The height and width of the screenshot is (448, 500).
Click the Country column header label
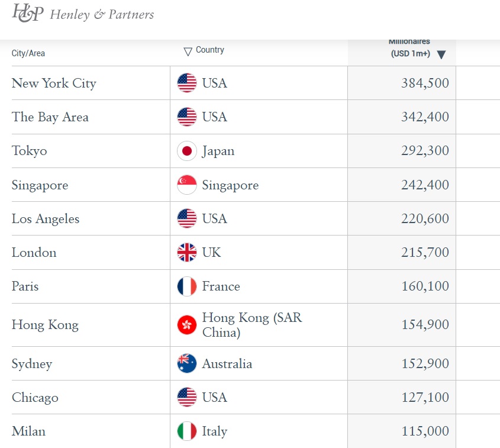pos(210,50)
